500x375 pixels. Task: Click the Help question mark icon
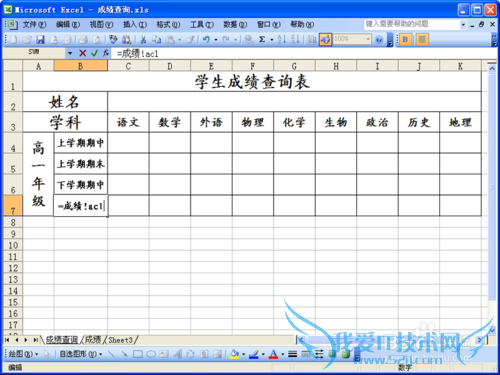pyautogui.click(x=379, y=40)
